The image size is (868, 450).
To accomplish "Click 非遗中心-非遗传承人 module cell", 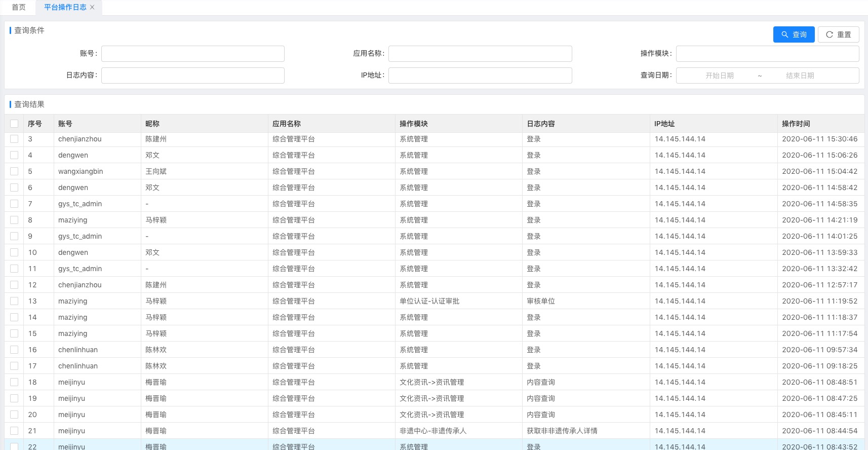I will pyautogui.click(x=433, y=431).
